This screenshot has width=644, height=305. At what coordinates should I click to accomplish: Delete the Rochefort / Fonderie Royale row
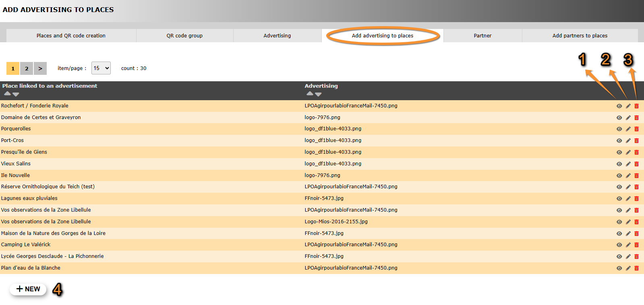tap(636, 106)
